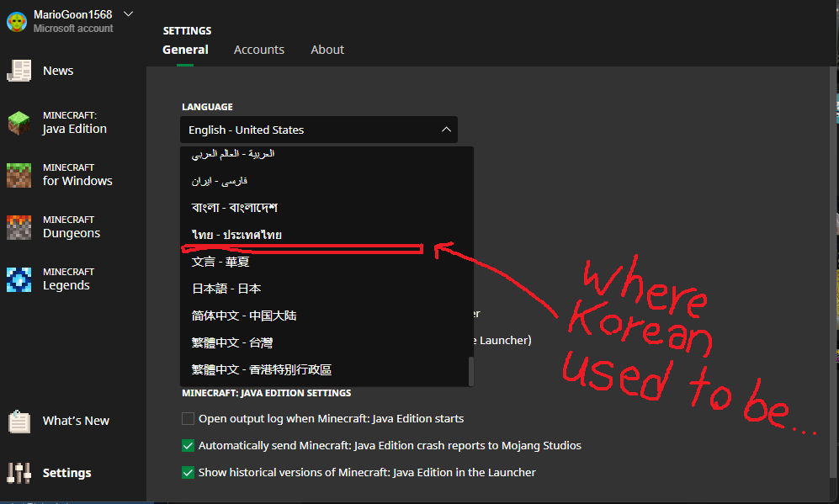Click the Settings sliders icon
Viewport: 839px width, 504px height.
tap(19, 473)
